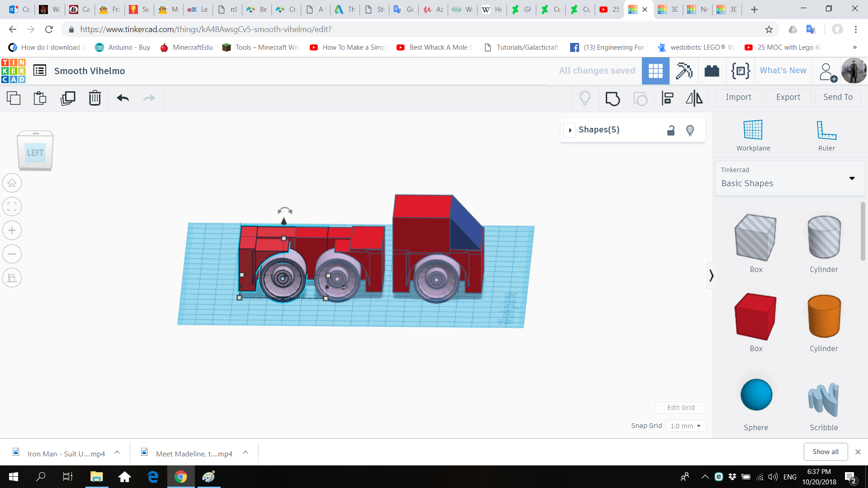The image size is (868, 488).
Task: Select the Mirror tool
Action: coord(694,98)
